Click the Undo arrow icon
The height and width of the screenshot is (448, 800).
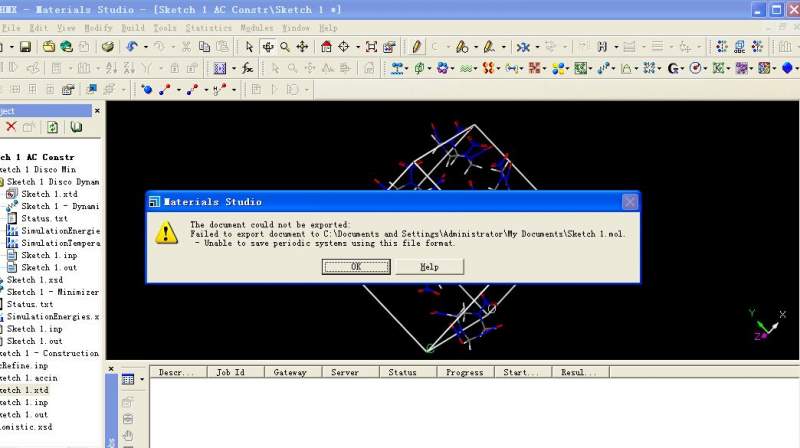pyautogui.click(x=132, y=47)
